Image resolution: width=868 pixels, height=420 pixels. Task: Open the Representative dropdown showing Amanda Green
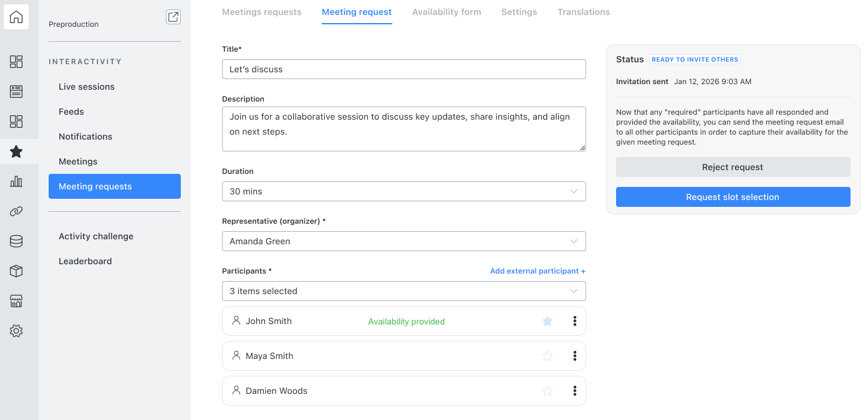pyautogui.click(x=404, y=241)
